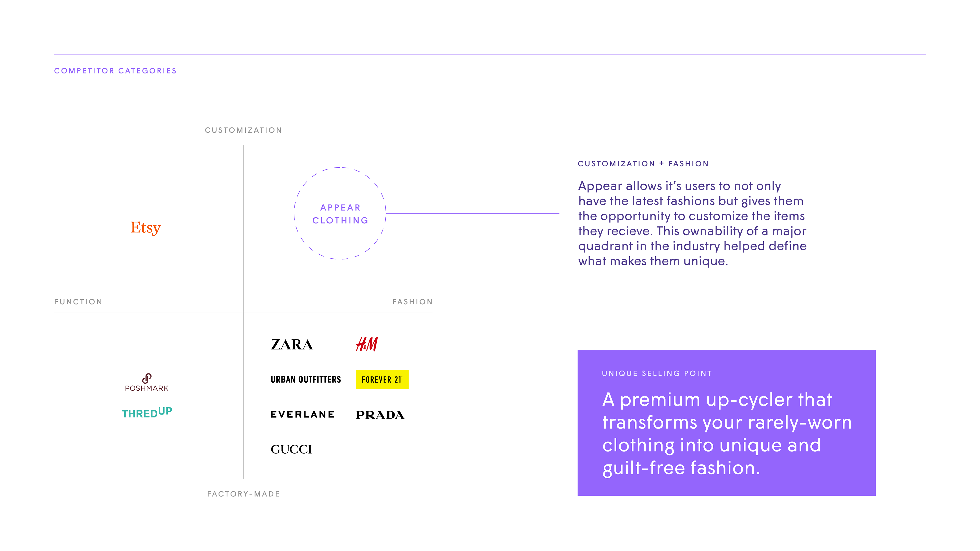Click the ThredUp logo
The height and width of the screenshot is (551, 980).
(x=147, y=412)
